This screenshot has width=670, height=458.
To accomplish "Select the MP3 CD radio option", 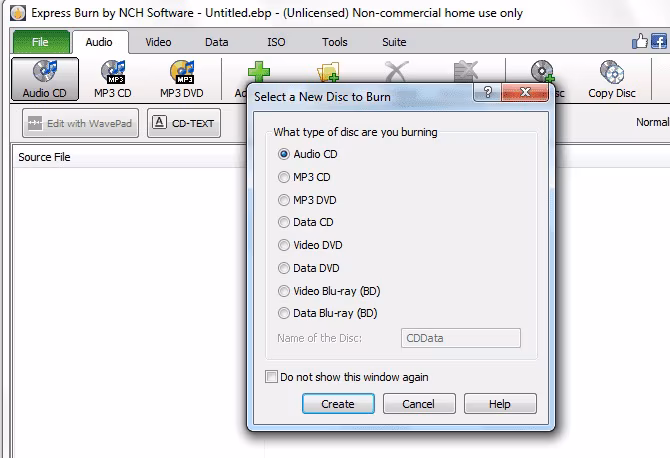I will (x=284, y=177).
